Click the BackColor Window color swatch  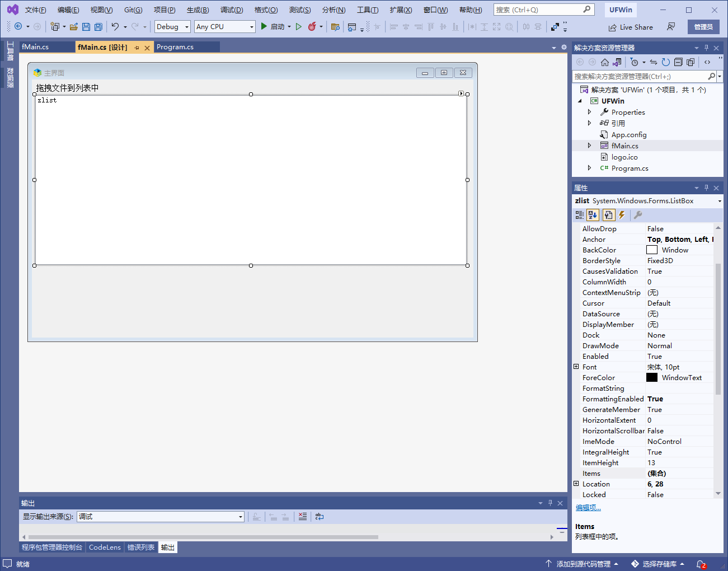point(652,250)
